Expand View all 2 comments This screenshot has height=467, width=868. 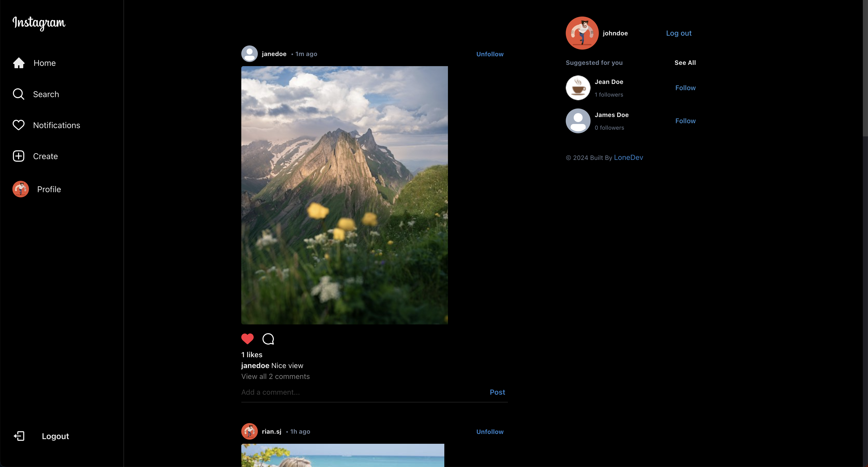[x=275, y=376]
